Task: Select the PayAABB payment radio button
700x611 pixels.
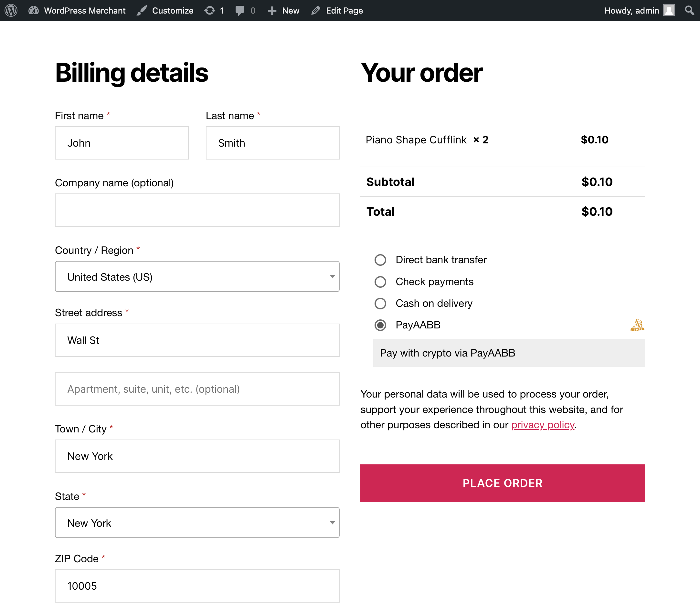Action: [x=380, y=325]
